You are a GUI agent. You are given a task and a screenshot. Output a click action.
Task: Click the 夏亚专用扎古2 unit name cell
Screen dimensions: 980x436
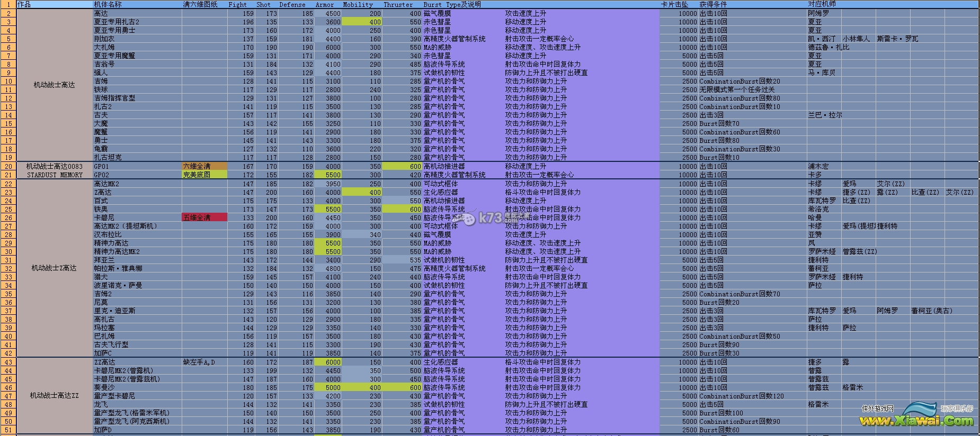pyautogui.click(x=137, y=22)
